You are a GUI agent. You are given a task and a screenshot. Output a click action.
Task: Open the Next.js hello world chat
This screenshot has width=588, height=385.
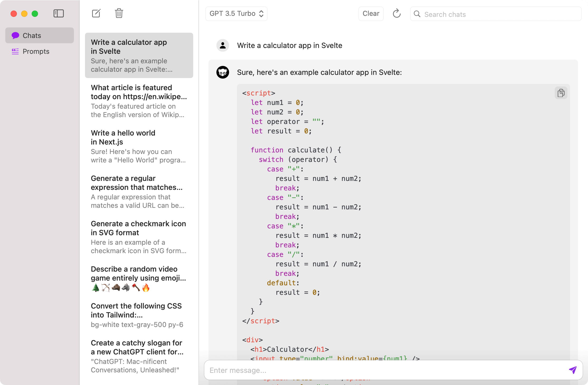[x=139, y=146]
